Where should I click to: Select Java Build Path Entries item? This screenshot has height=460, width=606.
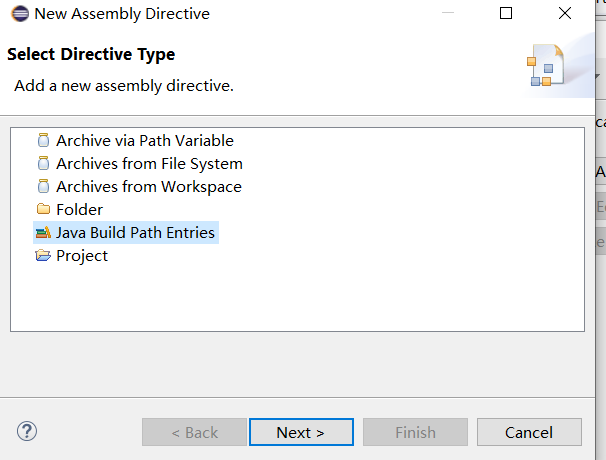135,233
